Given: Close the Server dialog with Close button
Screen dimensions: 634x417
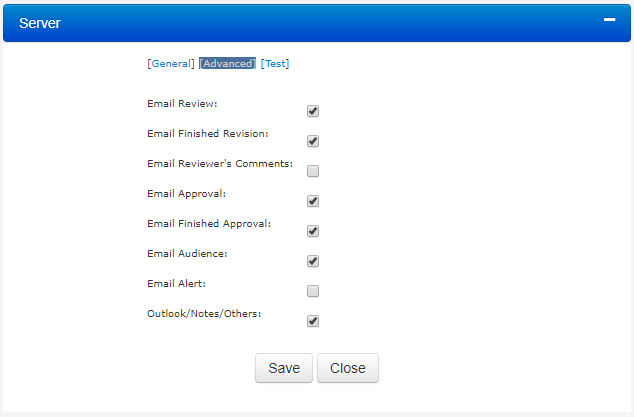Looking at the screenshot, I should pos(348,368).
